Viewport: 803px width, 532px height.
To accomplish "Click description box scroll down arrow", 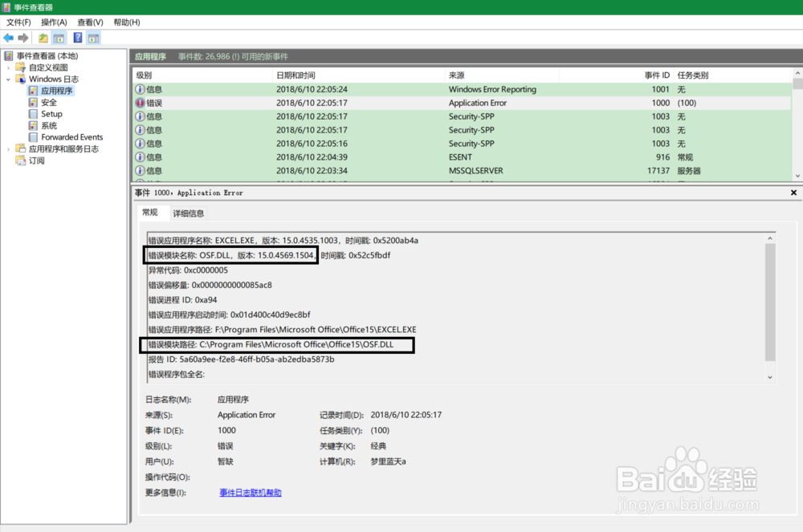I will coord(770,377).
